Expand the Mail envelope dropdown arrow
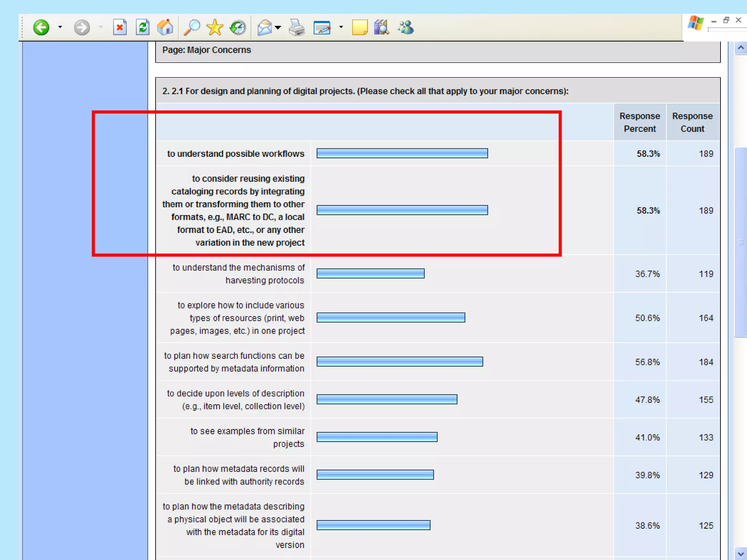Viewport: 747px width, 560px height. coord(278,27)
